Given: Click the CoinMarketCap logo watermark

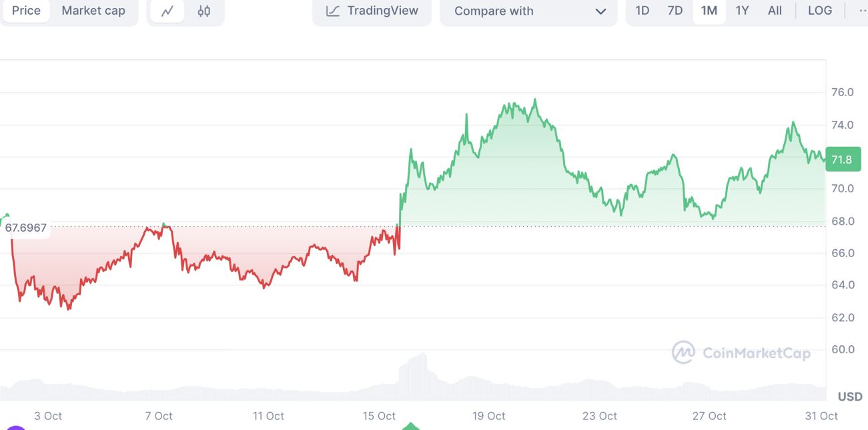Looking at the screenshot, I should (741, 353).
